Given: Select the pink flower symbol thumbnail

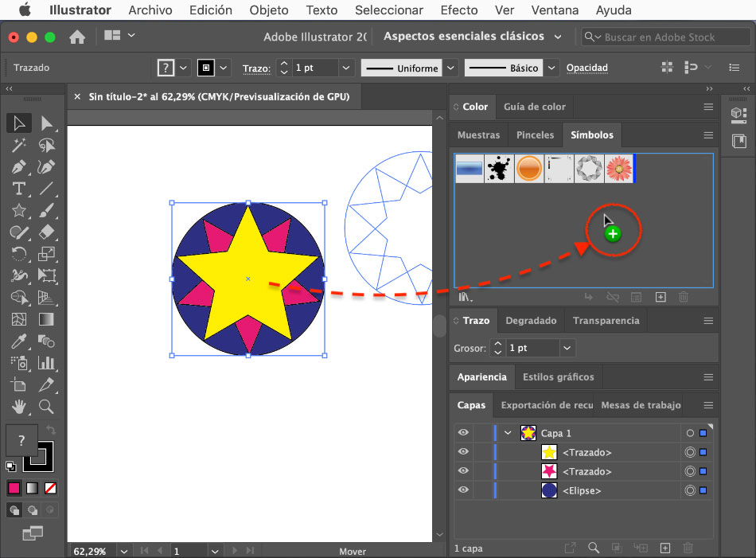Looking at the screenshot, I should (619, 169).
